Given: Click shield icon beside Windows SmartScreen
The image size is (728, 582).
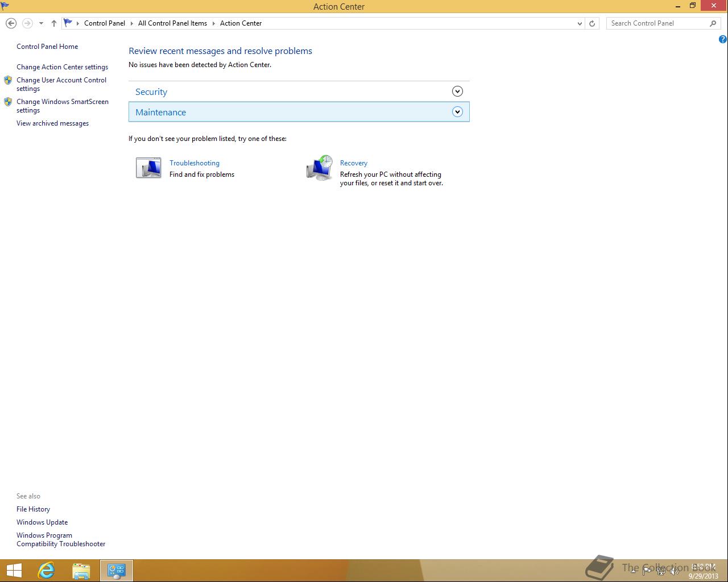Looking at the screenshot, I should (8, 102).
